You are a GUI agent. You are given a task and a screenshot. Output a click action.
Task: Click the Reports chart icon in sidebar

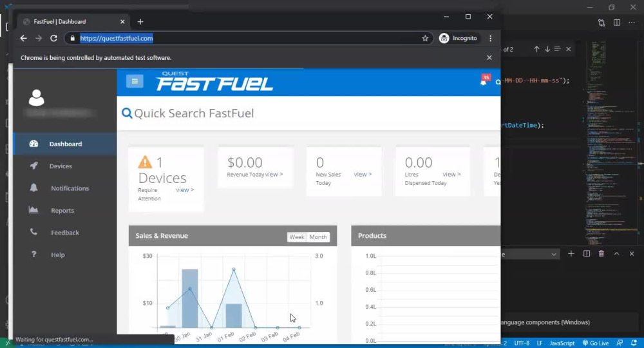point(33,210)
